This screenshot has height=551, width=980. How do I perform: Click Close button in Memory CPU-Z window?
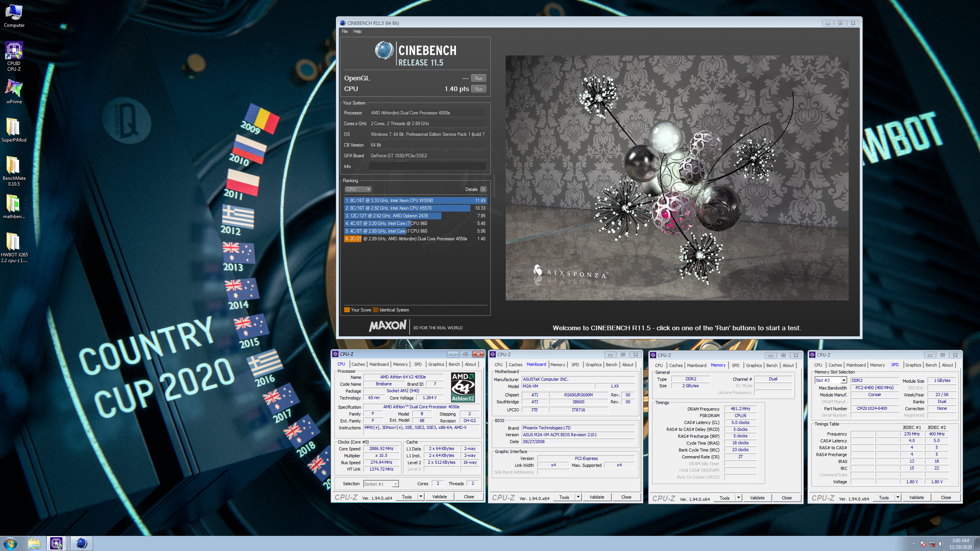787,498
